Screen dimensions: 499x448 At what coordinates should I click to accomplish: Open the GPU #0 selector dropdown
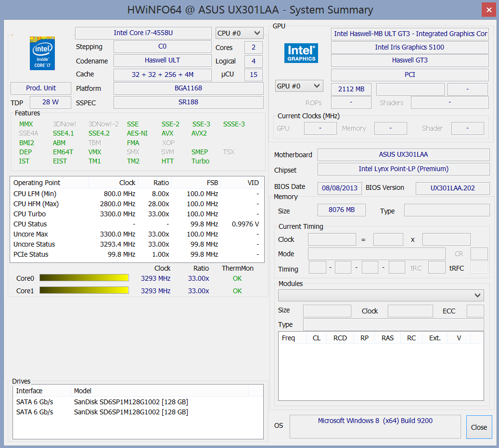tap(299, 86)
